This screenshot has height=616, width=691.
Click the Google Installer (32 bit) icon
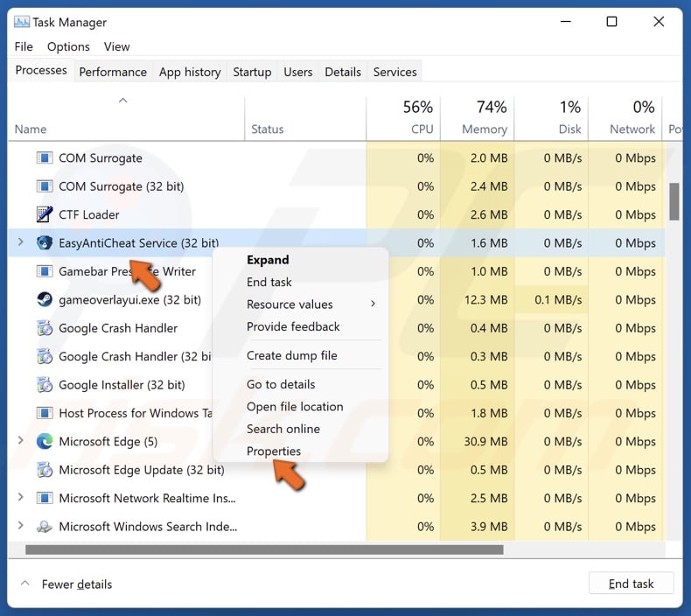coord(44,384)
